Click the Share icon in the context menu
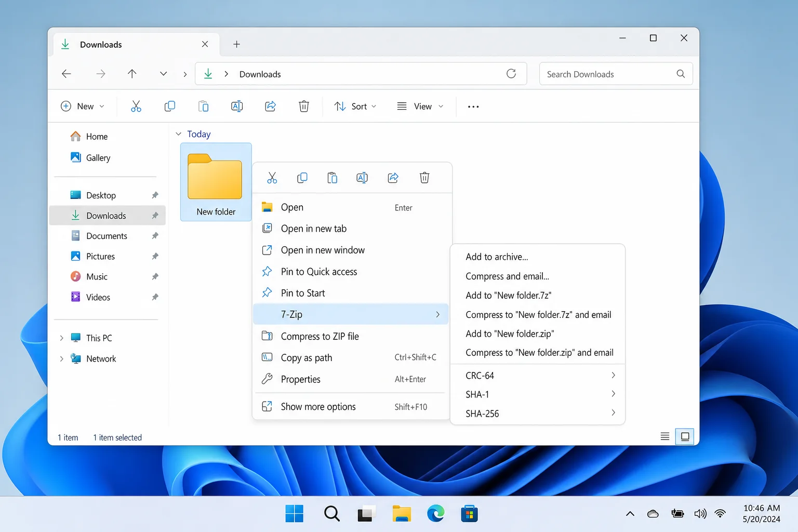 pyautogui.click(x=393, y=178)
